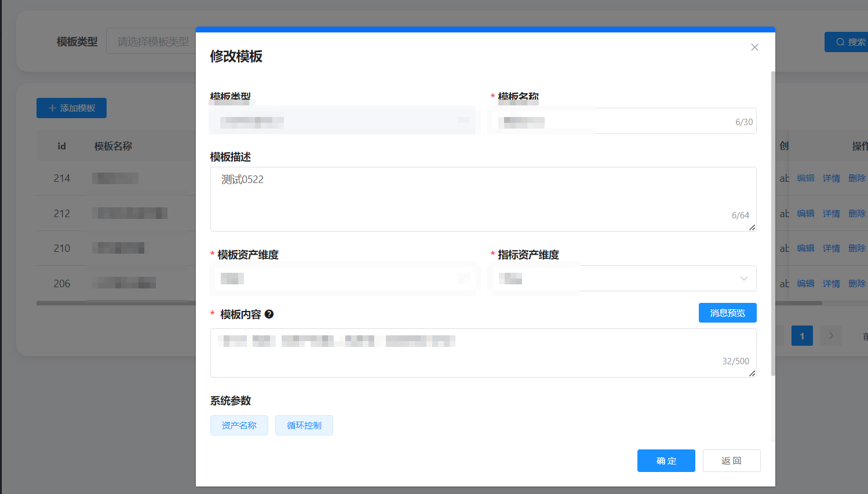Click the search magnifier icon in the 搜索 button

(x=840, y=42)
